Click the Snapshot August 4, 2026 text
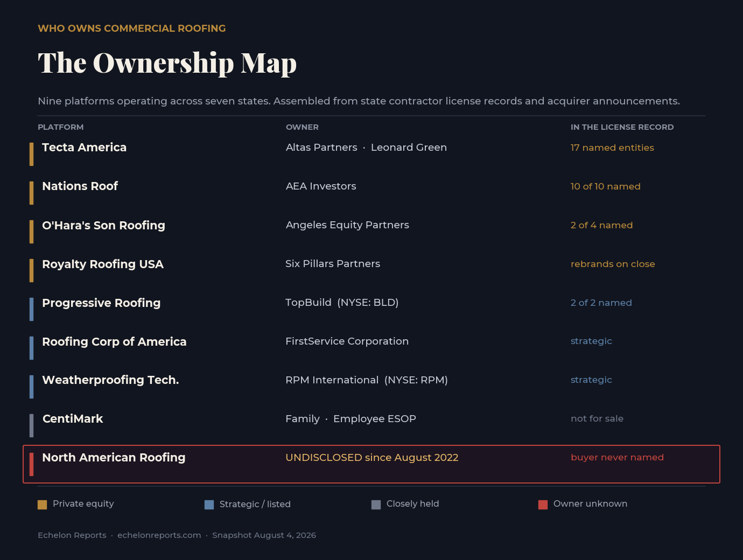Screen dimensions: 743x560 [264, 535]
